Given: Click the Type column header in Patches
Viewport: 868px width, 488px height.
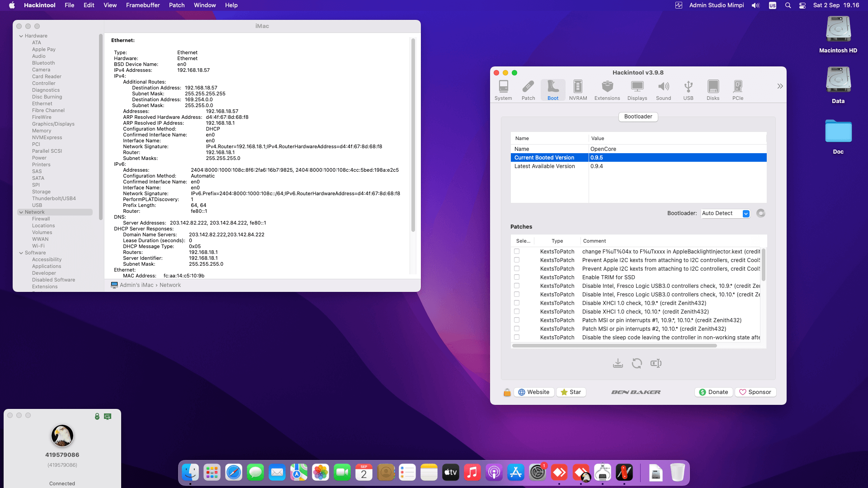Looking at the screenshot, I should [x=557, y=241].
